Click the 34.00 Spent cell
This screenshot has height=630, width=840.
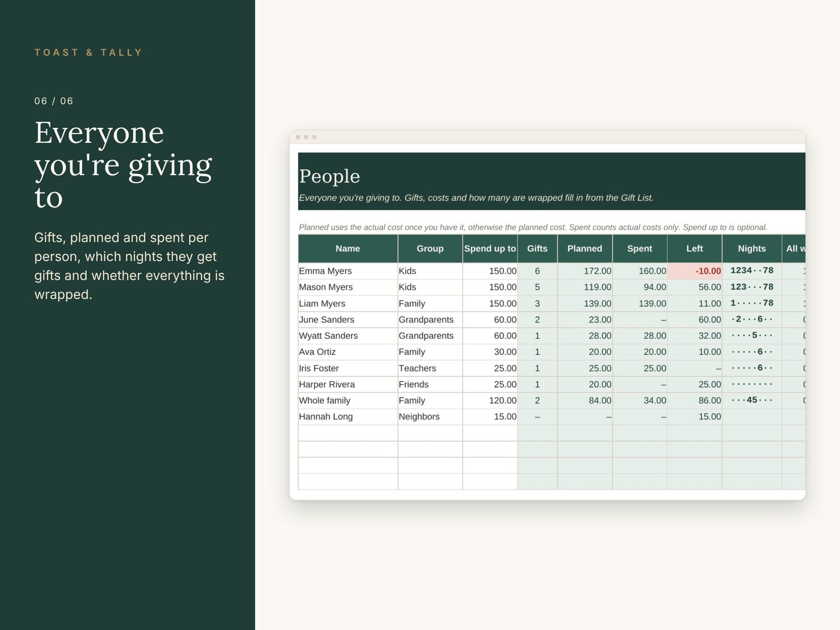pyautogui.click(x=640, y=401)
